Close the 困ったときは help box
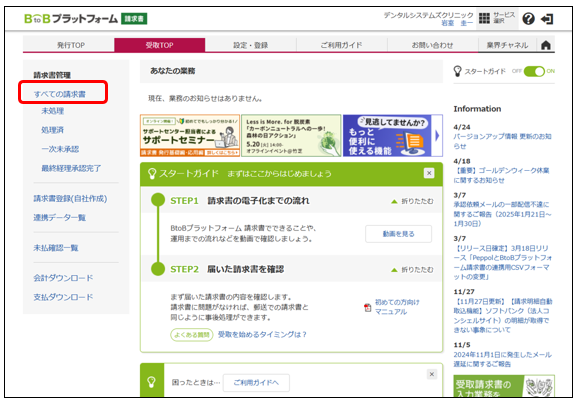This screenshot has height=406, width=580. click(x=432, y=374)
